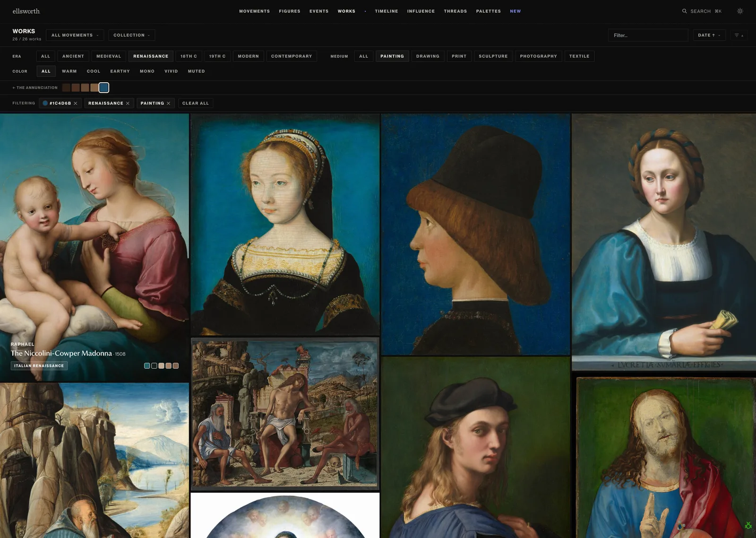This screenshot has width=756, height=538.
Task: Open the woman in jeweled headdress portrait
Action: [x=285, y=225]
